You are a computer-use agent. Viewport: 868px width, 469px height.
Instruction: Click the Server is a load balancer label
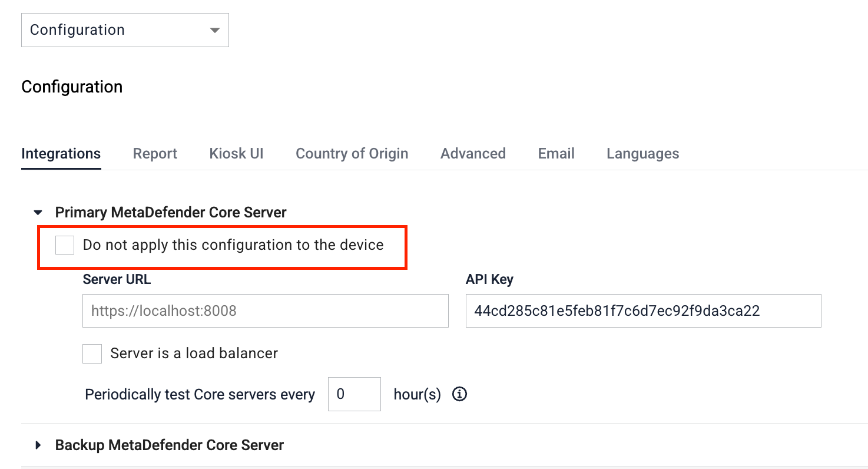194,354
